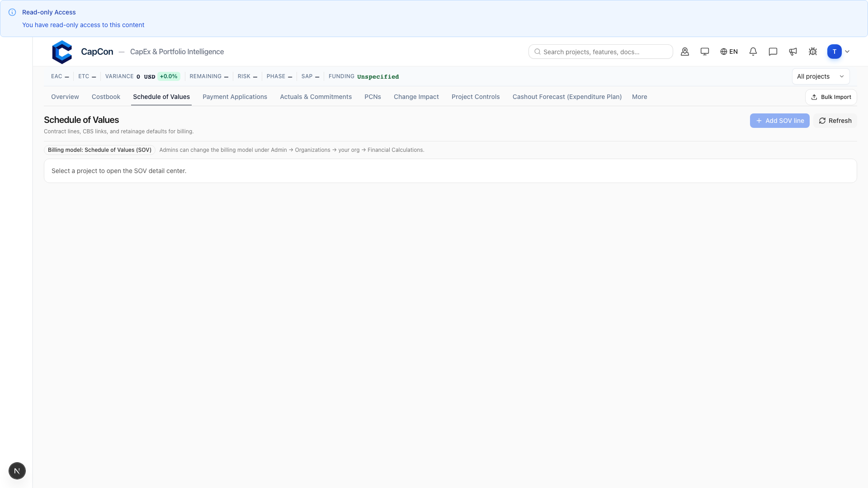Click the megaphone announcements icon
This screenshot has height=488, width=868.
tap(793, 52)
